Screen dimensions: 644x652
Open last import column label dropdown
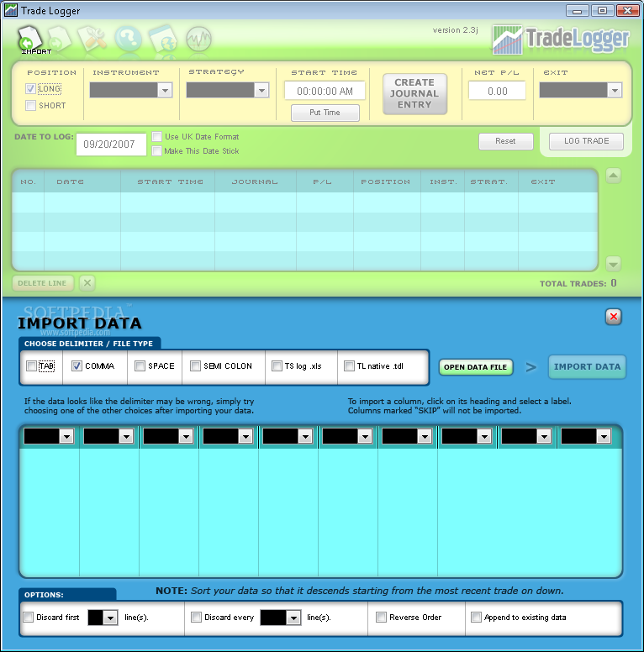(x=586, y=437)
